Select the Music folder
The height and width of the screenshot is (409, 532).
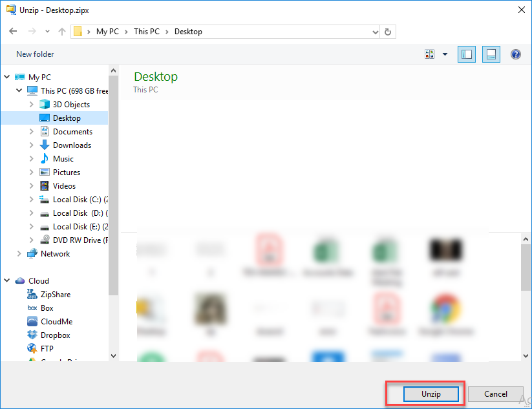(x=63, y=159)
